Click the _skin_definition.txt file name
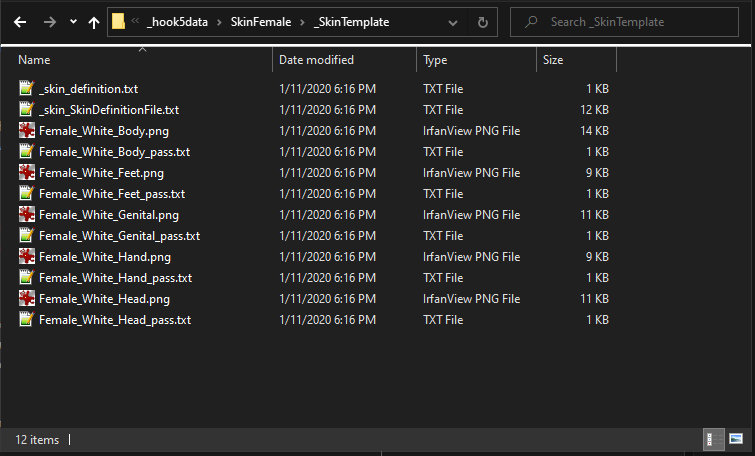 pos(89,89)
